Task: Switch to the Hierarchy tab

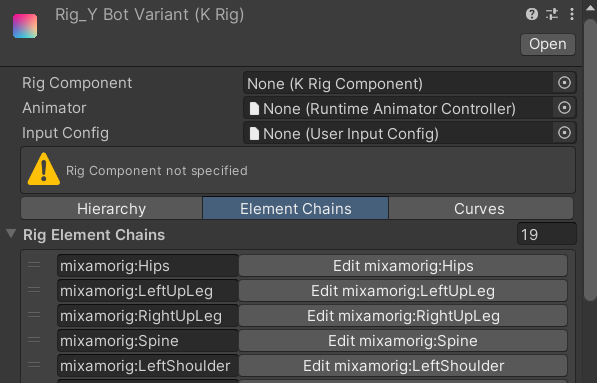Action: [x=112, y=208]
